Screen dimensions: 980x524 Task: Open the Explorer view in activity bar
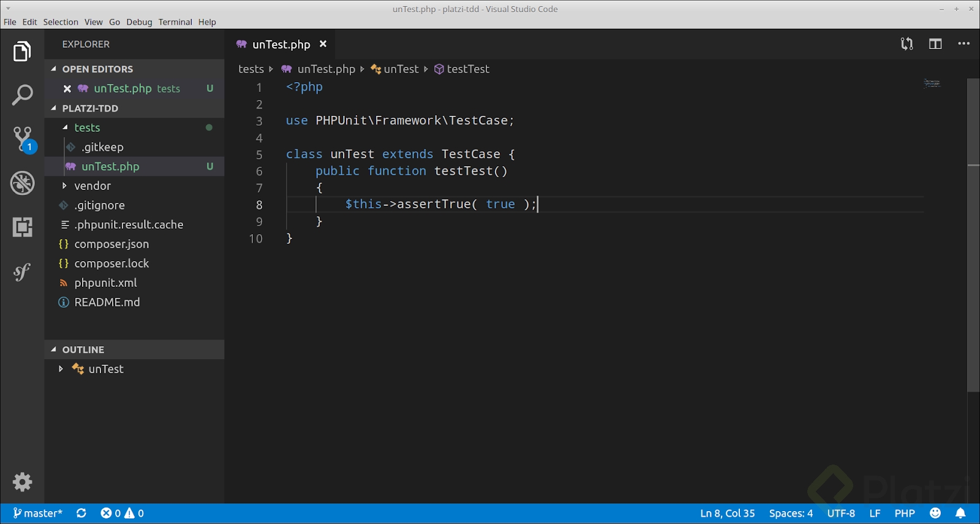coord(22,51)
